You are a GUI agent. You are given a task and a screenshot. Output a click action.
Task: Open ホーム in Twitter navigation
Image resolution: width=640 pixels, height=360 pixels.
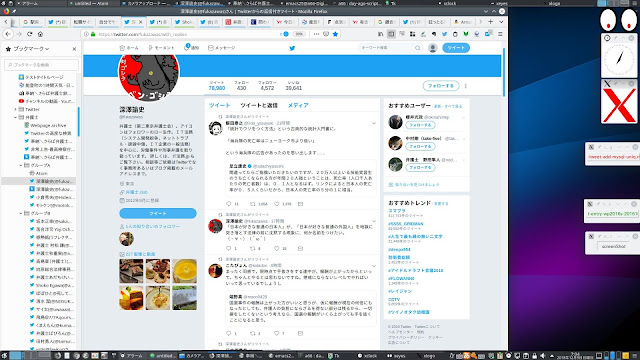click(129, 48)
